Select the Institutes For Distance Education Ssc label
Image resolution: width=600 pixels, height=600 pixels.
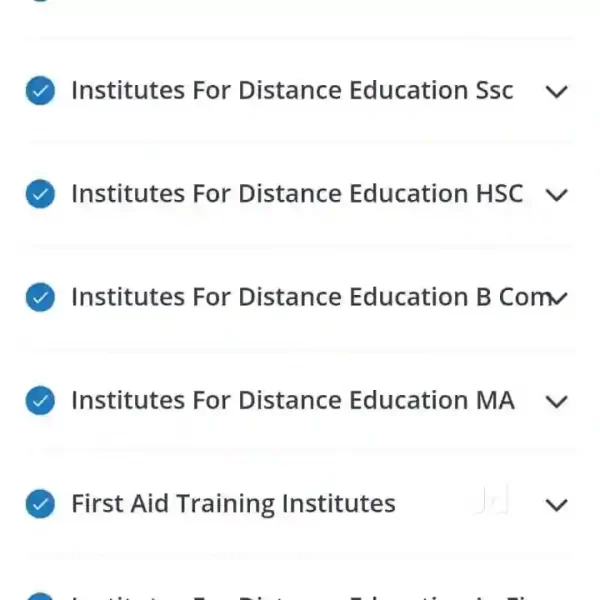292,91
